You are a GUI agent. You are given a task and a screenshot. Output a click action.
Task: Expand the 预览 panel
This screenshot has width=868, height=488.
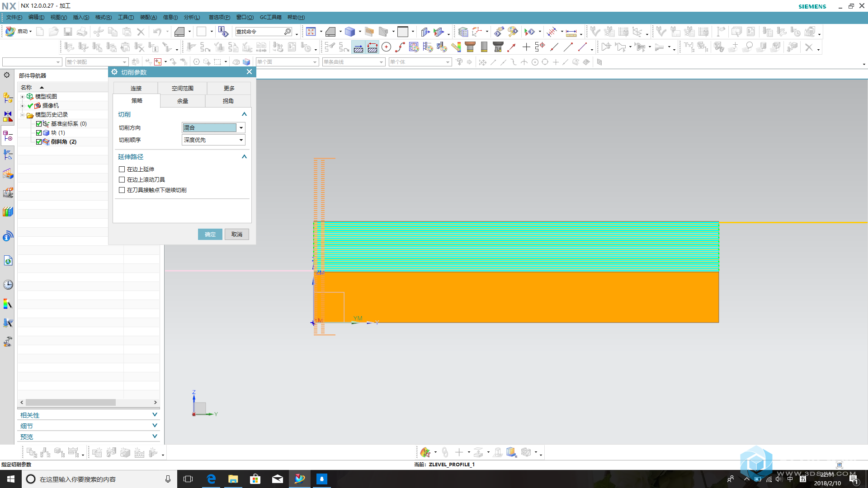click(155, 436)
